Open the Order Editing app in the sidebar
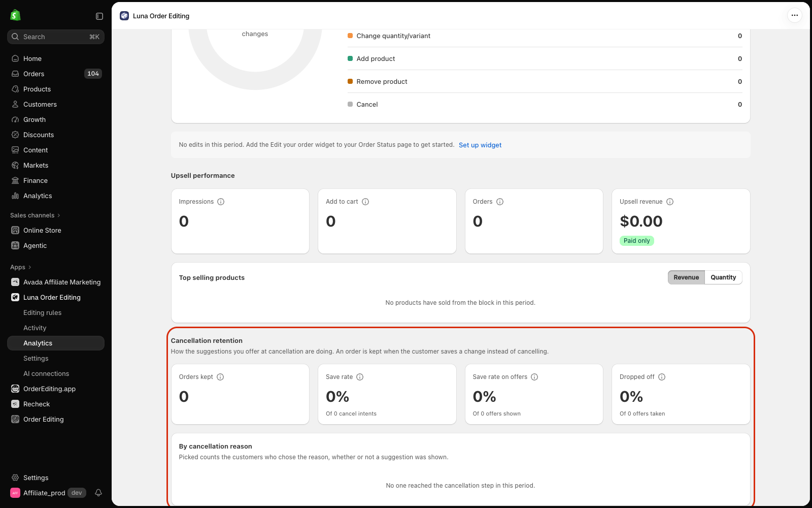The height and width of the screenshot is (508, 812). [x=56, y=419]
